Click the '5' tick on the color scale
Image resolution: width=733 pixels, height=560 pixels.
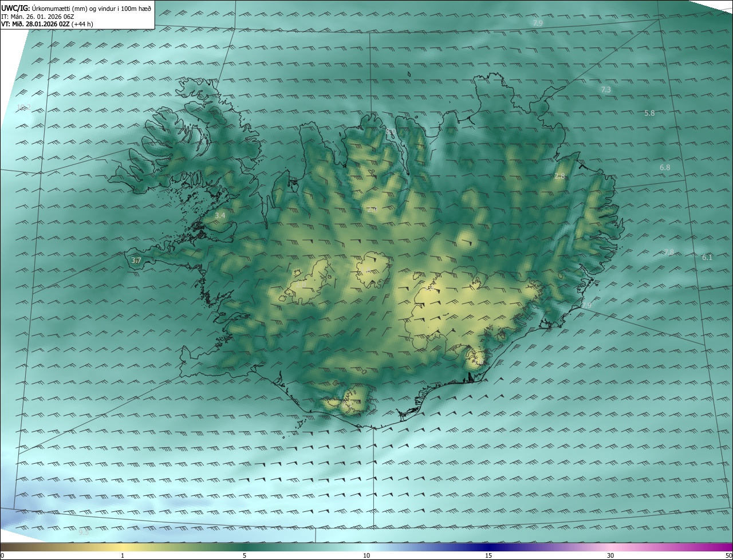[x=245, y=555]
